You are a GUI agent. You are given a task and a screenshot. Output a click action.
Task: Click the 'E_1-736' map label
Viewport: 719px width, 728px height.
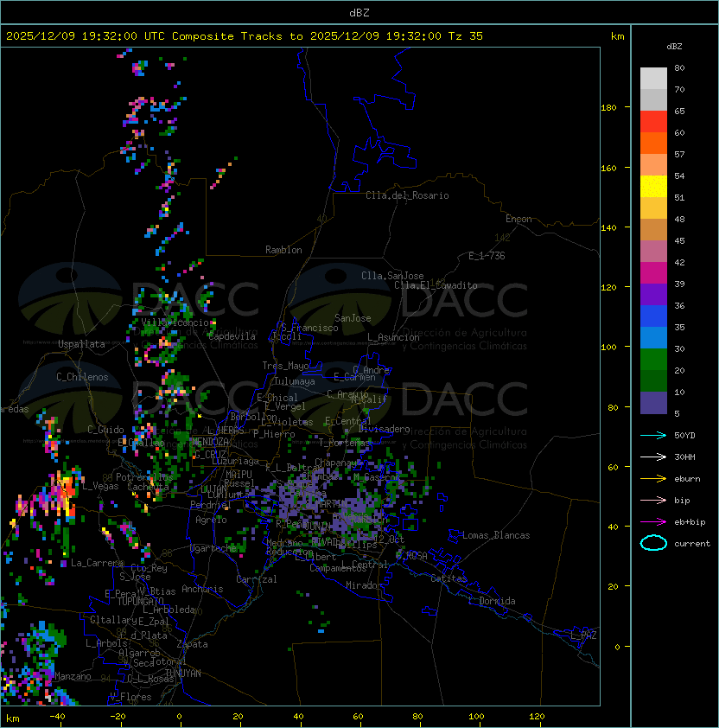click(487, 256)
